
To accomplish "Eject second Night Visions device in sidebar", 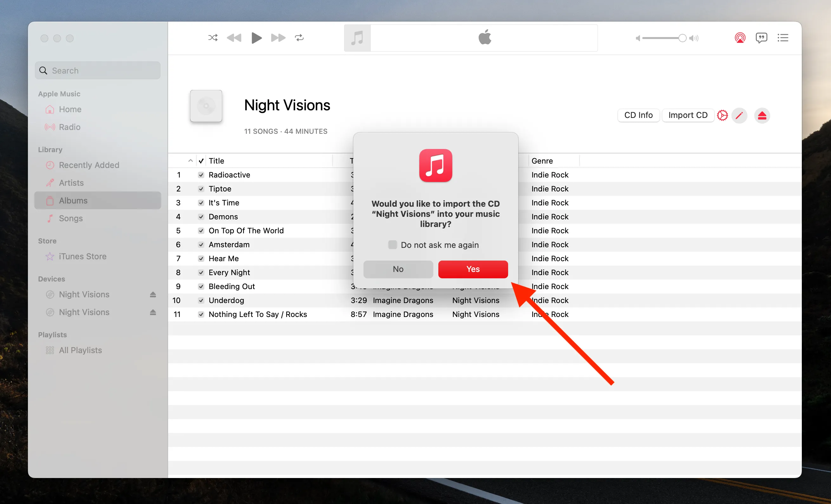I will 153,313.
